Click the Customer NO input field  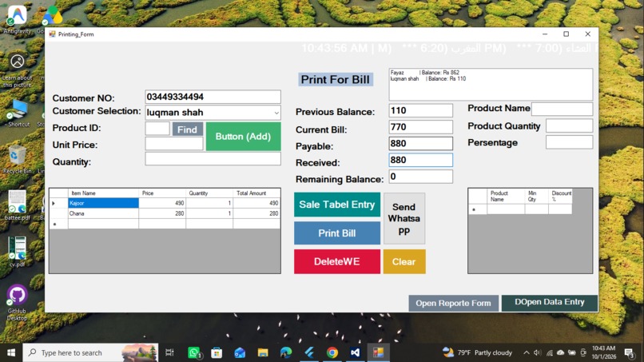[x=213, y=97]
